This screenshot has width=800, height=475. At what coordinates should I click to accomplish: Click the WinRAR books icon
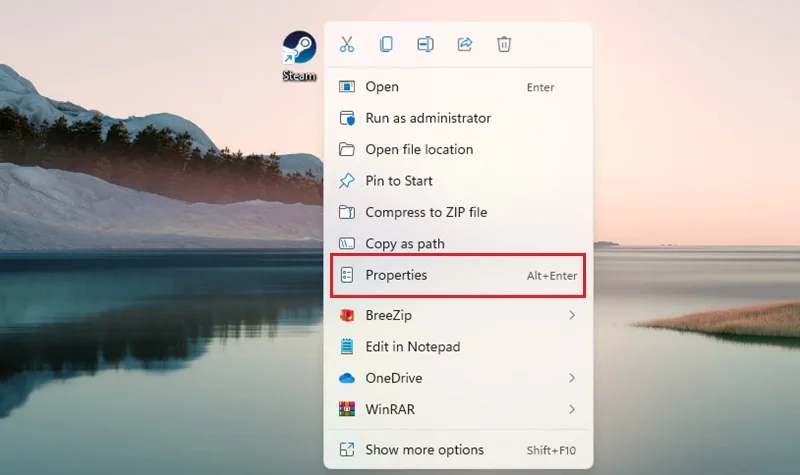click(x=347, y=409)
